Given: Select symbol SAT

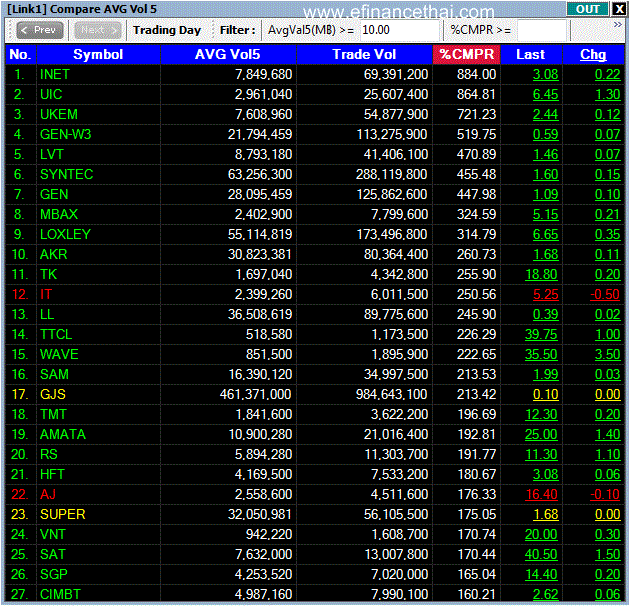Looking at the screenshot, I should tap(52, 555).
